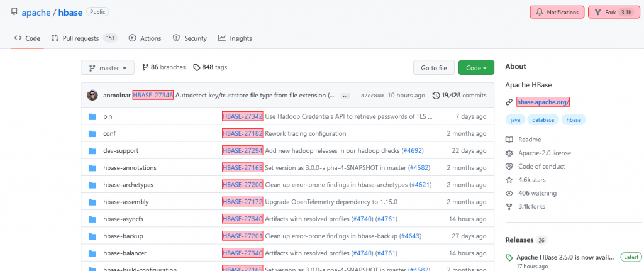Open the Security tab

[190, 38]
